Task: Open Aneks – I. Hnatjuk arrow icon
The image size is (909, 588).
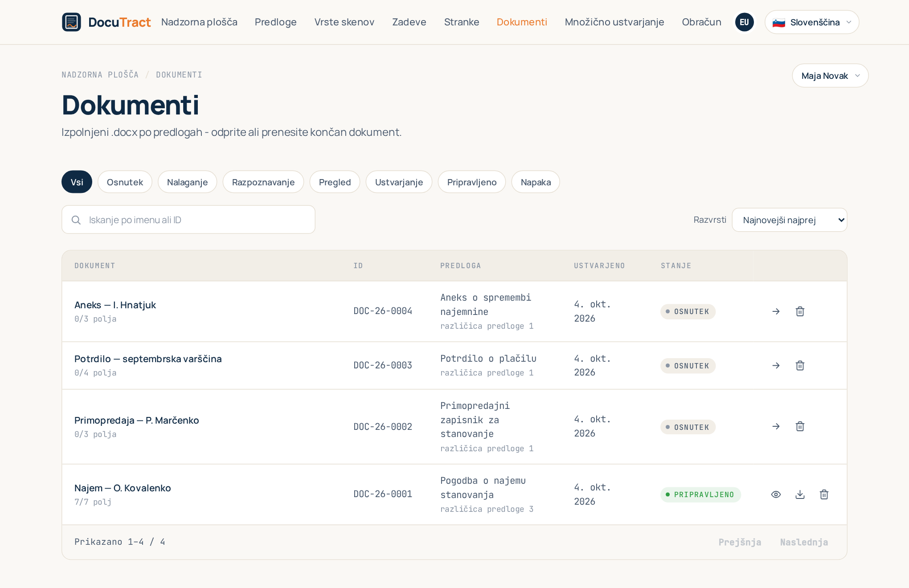Action: (x=776, y=311)
